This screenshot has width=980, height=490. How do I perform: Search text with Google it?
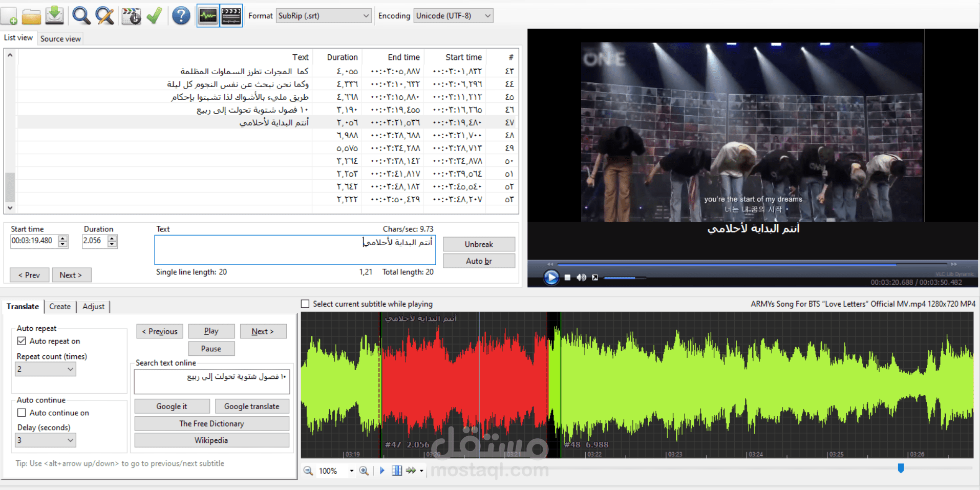click(x=172, y=407)
